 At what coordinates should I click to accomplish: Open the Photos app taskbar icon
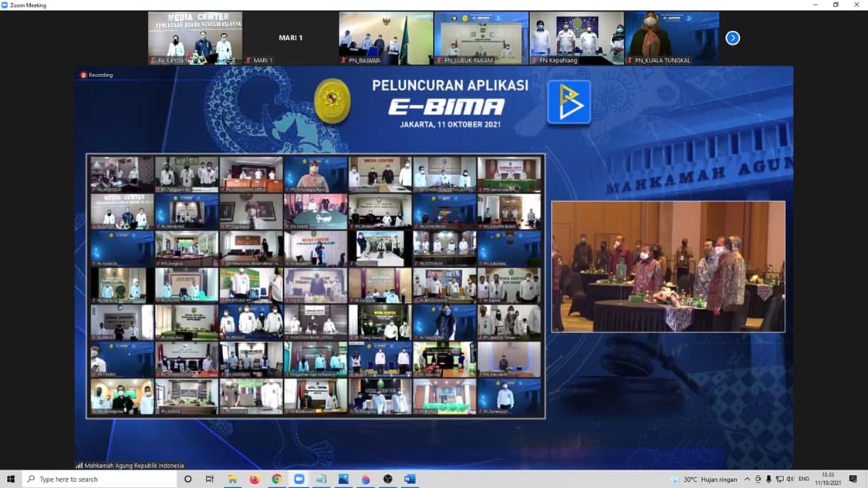point(343,480)
